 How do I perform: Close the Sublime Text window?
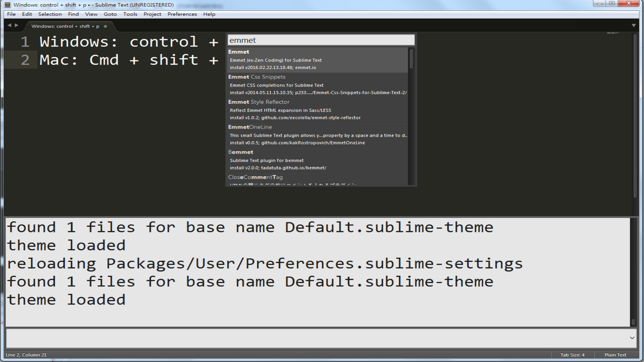click(x=629, y=4)
